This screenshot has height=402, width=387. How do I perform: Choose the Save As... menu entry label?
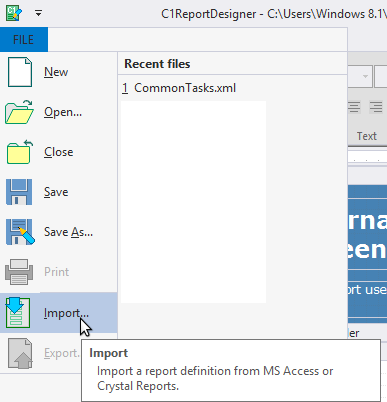click(68, 232)
